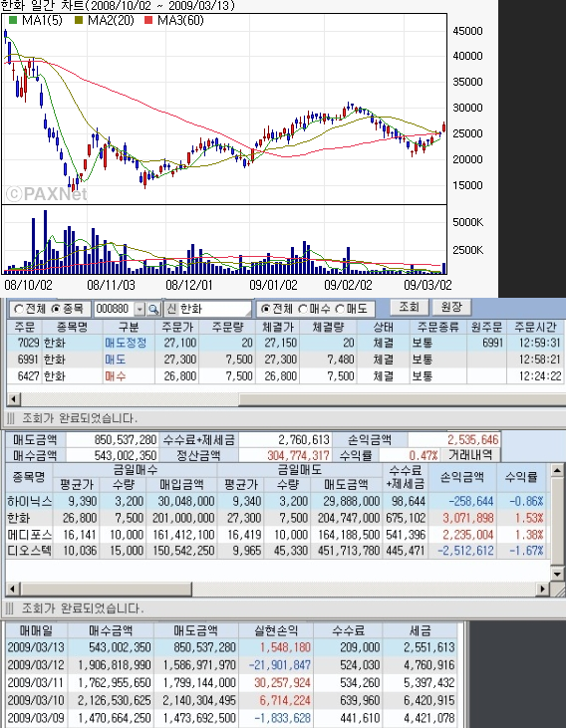Click the 한화 stock name in profit table
Screen dimensions: 566x728
19,518
